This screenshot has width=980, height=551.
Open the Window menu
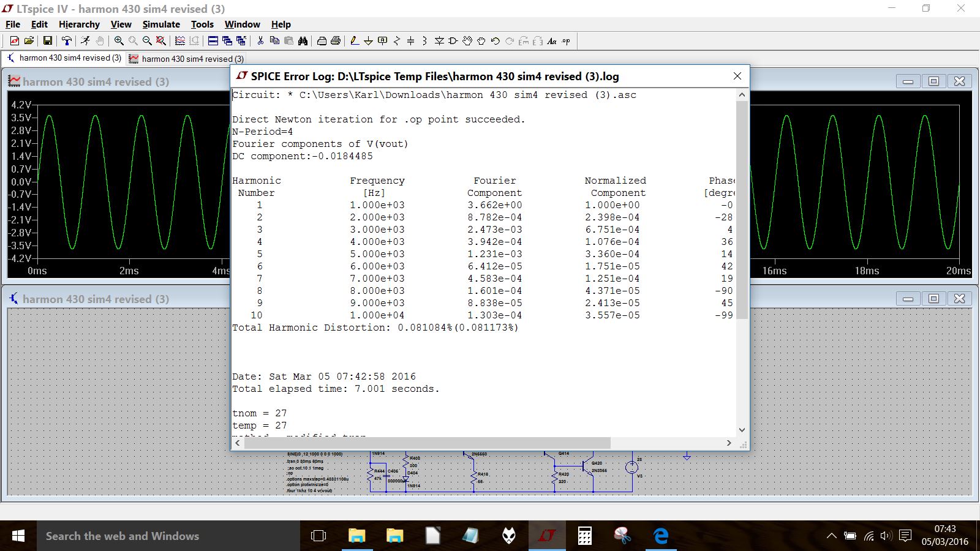tap(243, 24)
